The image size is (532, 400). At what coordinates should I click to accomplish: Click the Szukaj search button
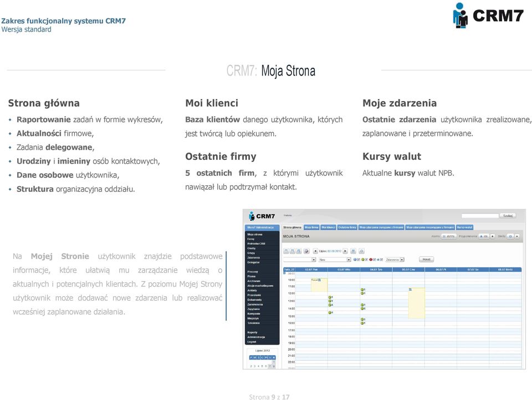click(x=508, y=216)
